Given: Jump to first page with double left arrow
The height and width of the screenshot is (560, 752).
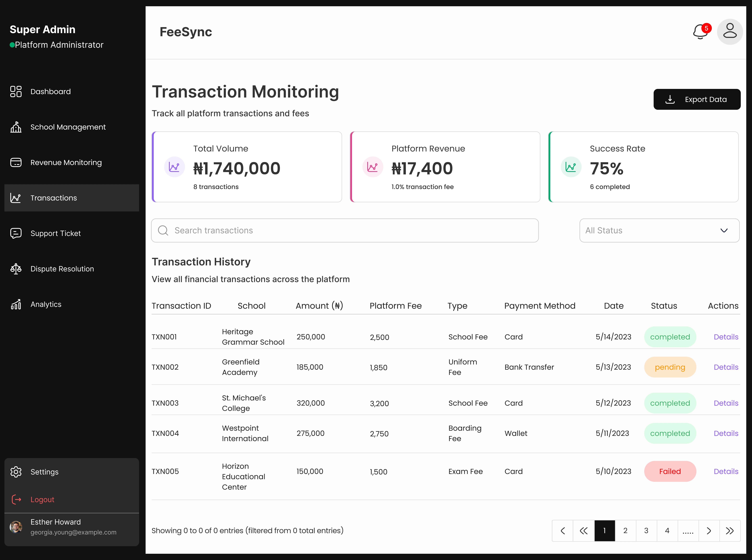Looking at the screenshot, I should pyautogui.click(x=584, y=531).
